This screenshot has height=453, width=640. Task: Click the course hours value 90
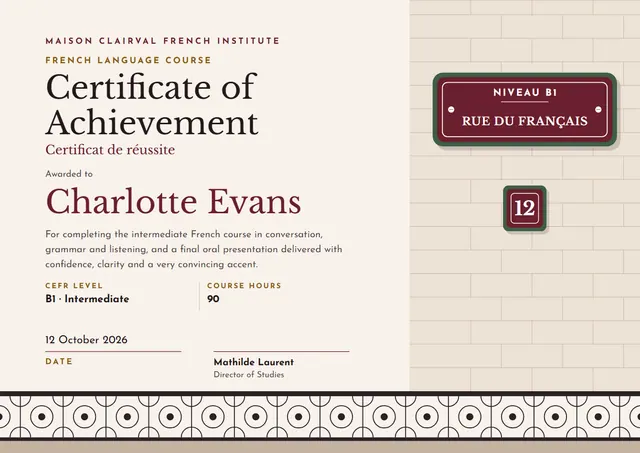(x=213, y=299)
